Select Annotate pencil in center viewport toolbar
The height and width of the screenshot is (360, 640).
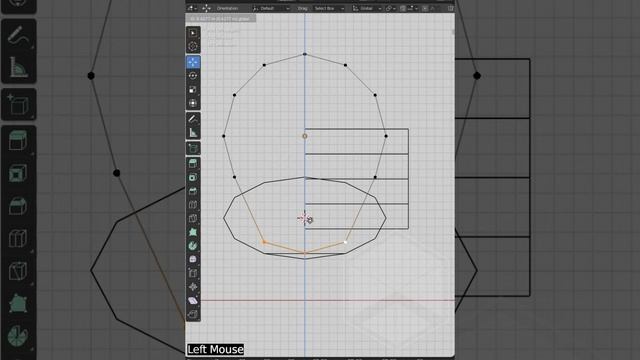pos(193,119)
